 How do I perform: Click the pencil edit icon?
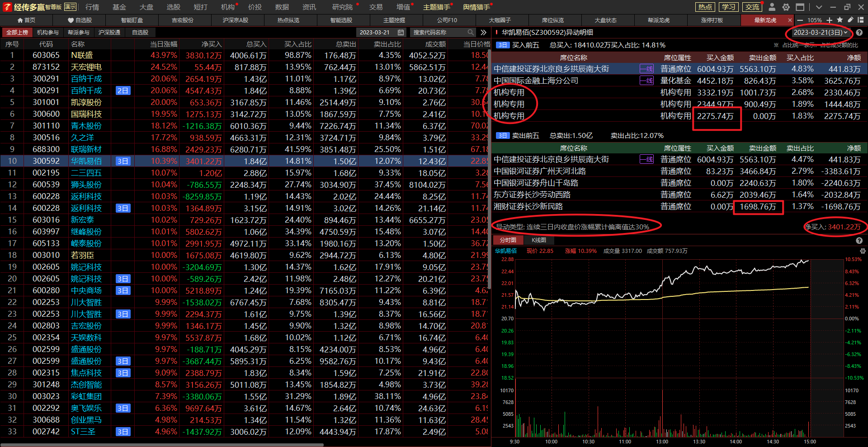click(x=850, y=20)
